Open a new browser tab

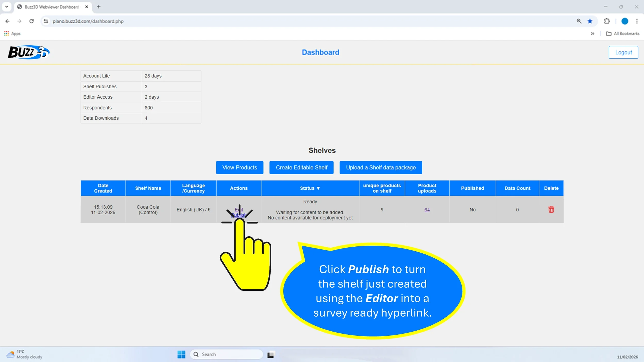point(99,7)
